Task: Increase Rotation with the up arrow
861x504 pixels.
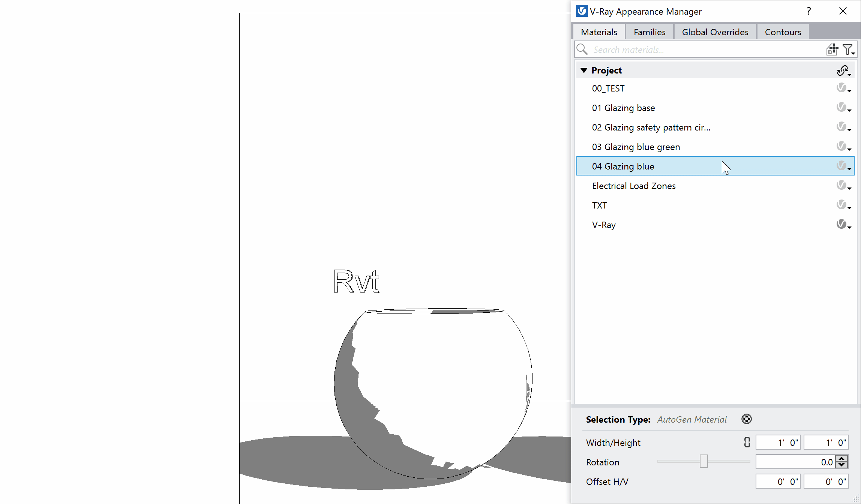Action: 842,459
